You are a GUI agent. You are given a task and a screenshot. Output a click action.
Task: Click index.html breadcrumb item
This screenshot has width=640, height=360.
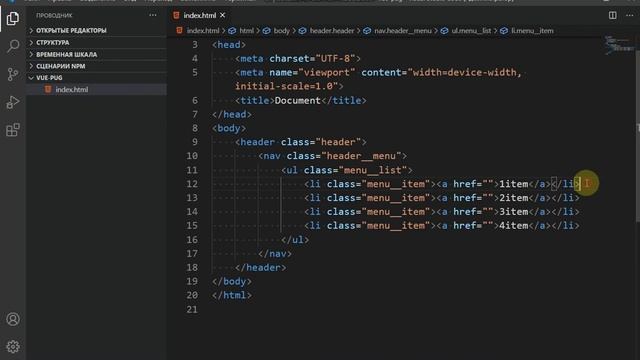pyautogui.click(x=203, y=31)
